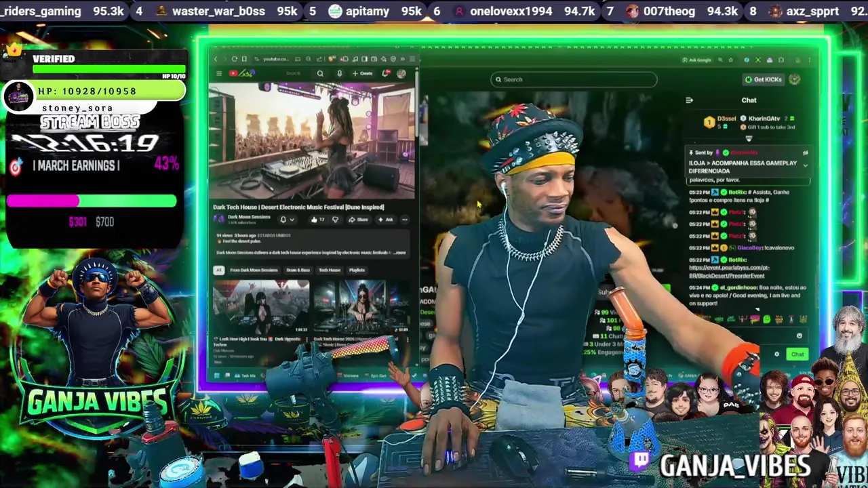Viewport: 868px width, 488px height.
Task: Open Kick chat settings gear
Action: click(x=776, y=354)
